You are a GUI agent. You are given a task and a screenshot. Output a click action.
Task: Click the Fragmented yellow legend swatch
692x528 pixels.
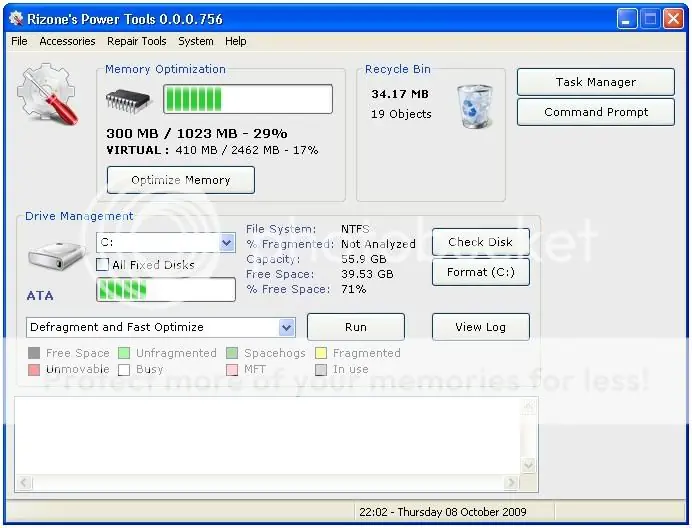[x=321, y=353]
